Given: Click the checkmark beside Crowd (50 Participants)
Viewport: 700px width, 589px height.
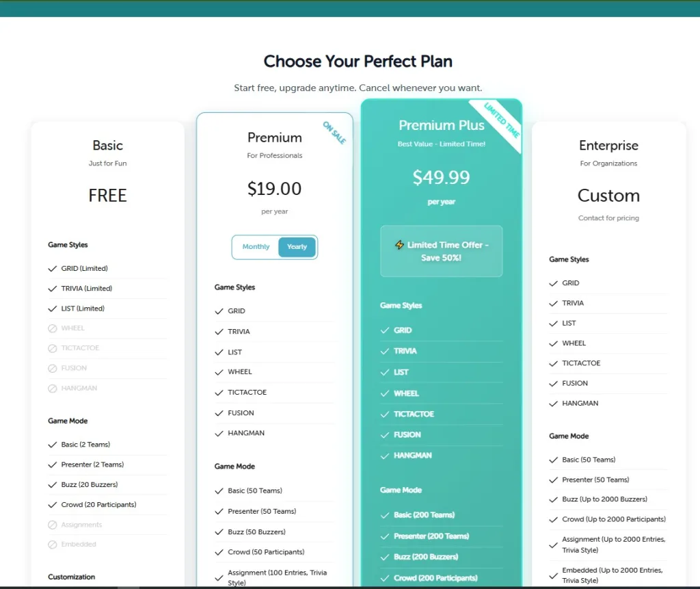Looking at the screenshot, I should click(x=219, y=552).
